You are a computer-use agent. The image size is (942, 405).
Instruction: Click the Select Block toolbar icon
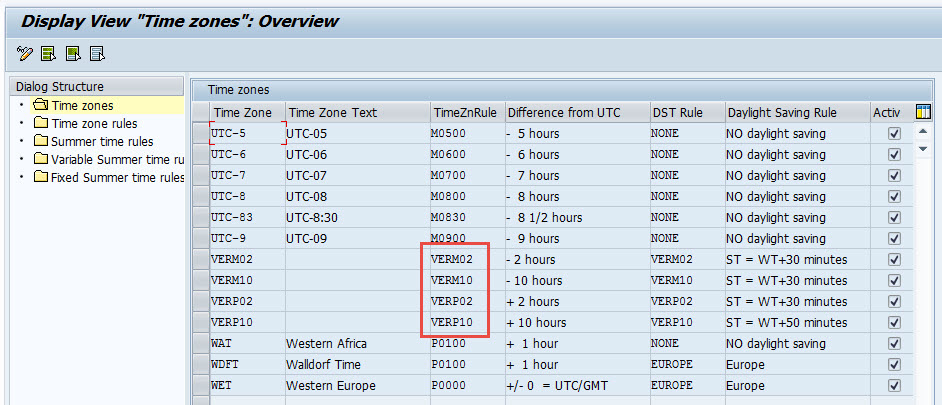pos(73,54)
